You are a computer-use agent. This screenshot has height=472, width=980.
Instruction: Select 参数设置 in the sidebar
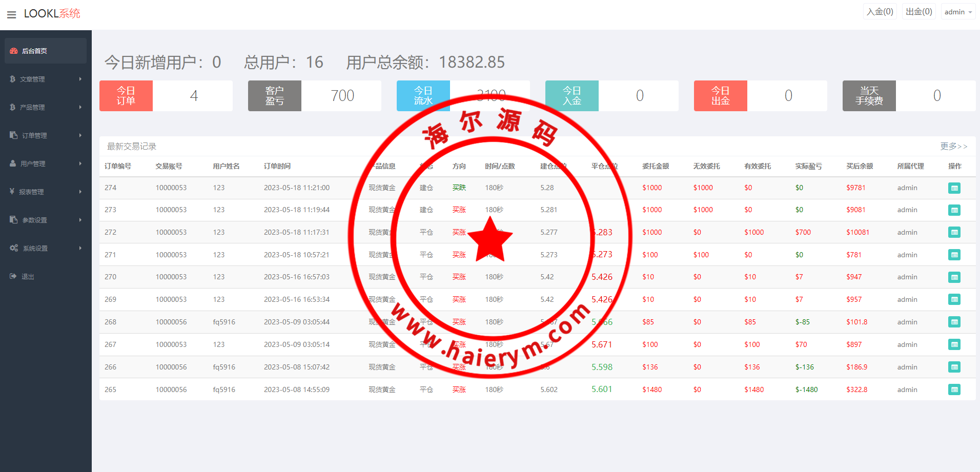[34, 220]
